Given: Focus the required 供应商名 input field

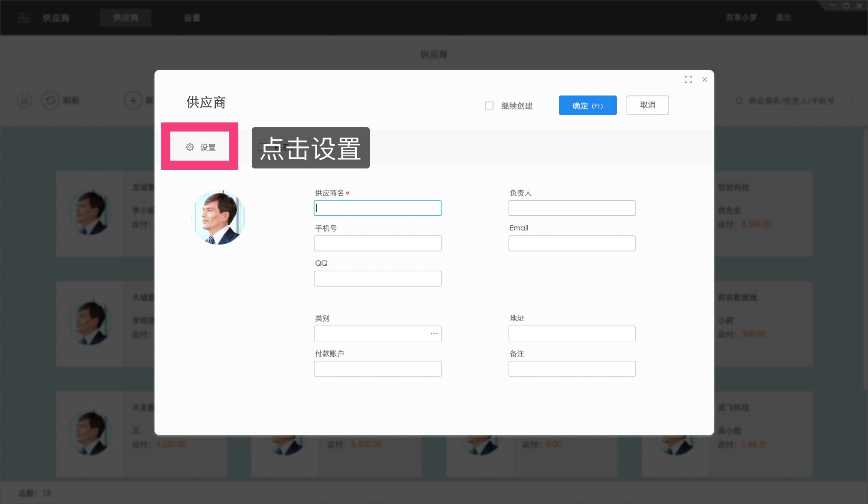Looking at the screenshot, I should click(x=378, y=208).
